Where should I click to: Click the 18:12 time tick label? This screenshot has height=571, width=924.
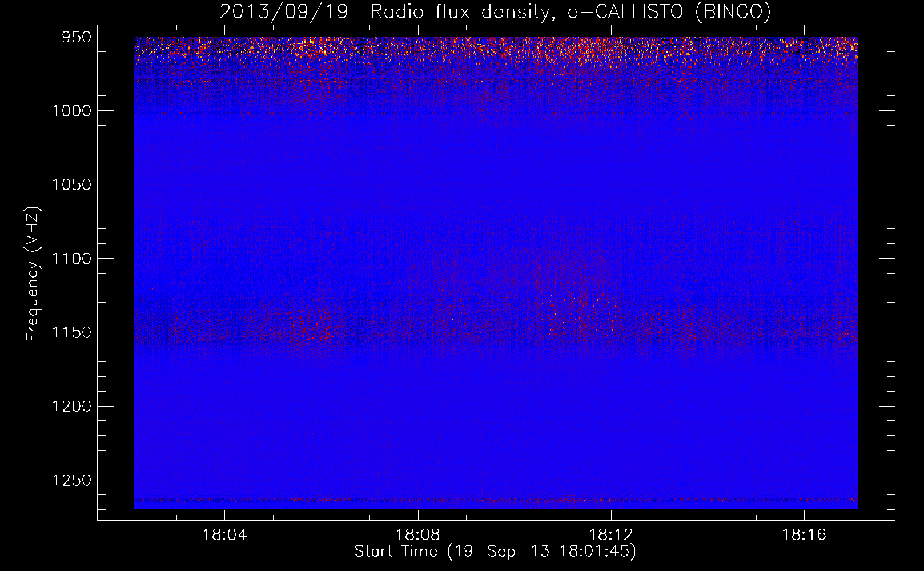pos(611,535)
